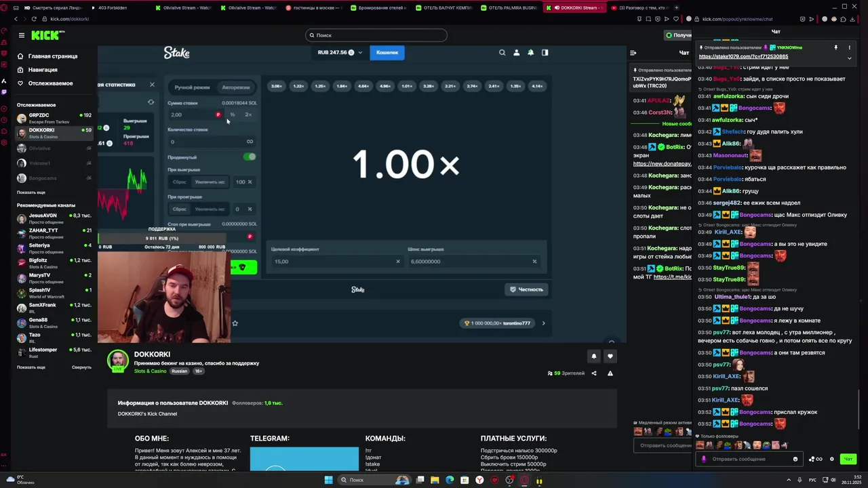Open GRPZDC followed channel

[x=54, y=118]
